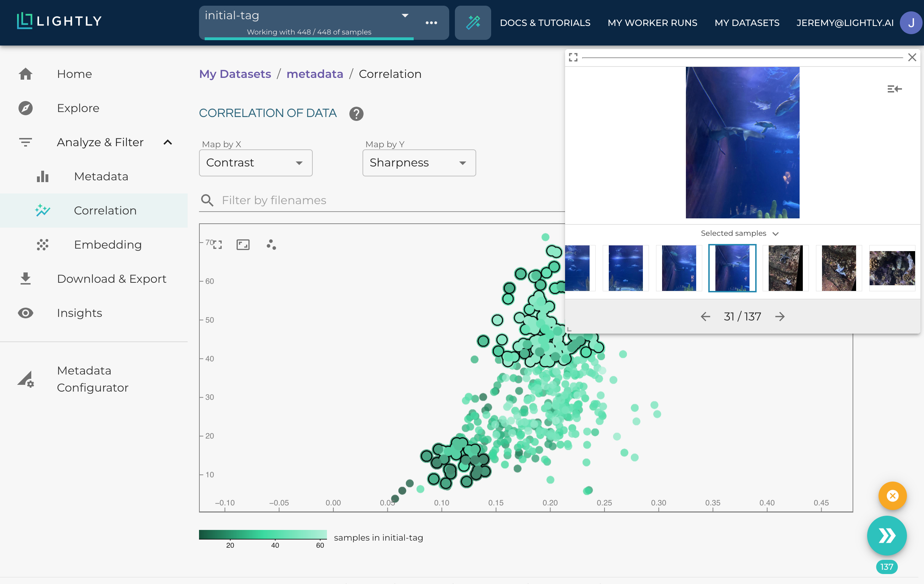Screen dimensions: 924x584
Task: Open Download & Export in sidebar
Action: pyautogui.click(x=111, y=279)
